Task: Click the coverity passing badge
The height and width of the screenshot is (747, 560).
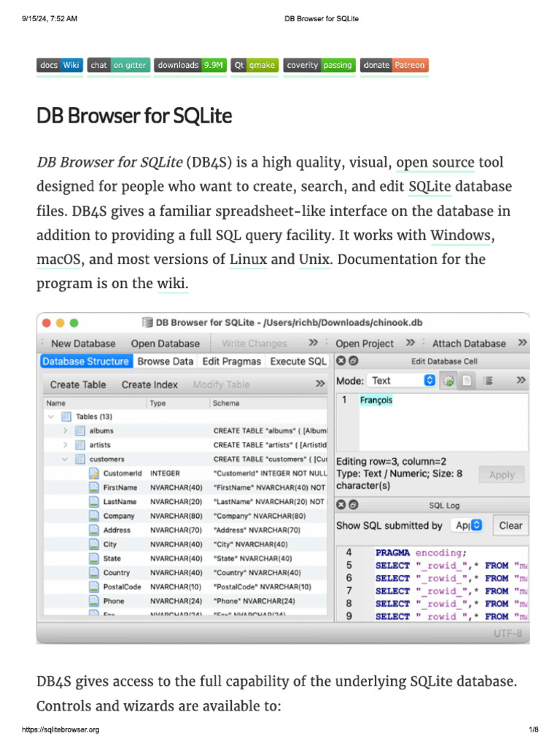Action: coord(319,65)
